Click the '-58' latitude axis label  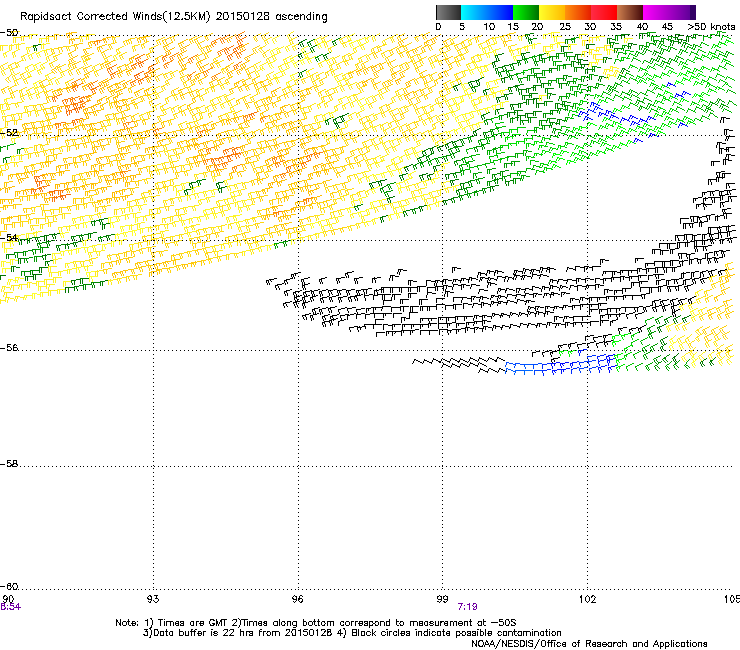pos(9,464)
